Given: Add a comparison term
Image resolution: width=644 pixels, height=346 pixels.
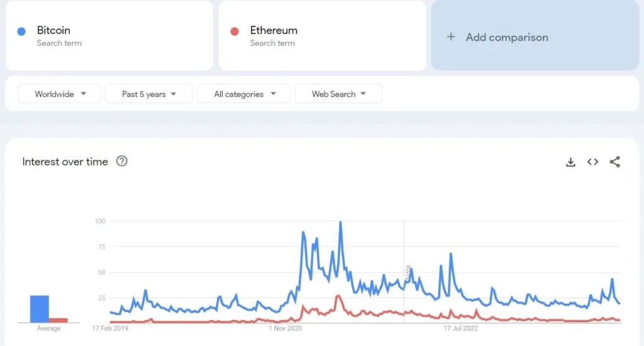Looking at the screenshot, I should pos(507,37).
